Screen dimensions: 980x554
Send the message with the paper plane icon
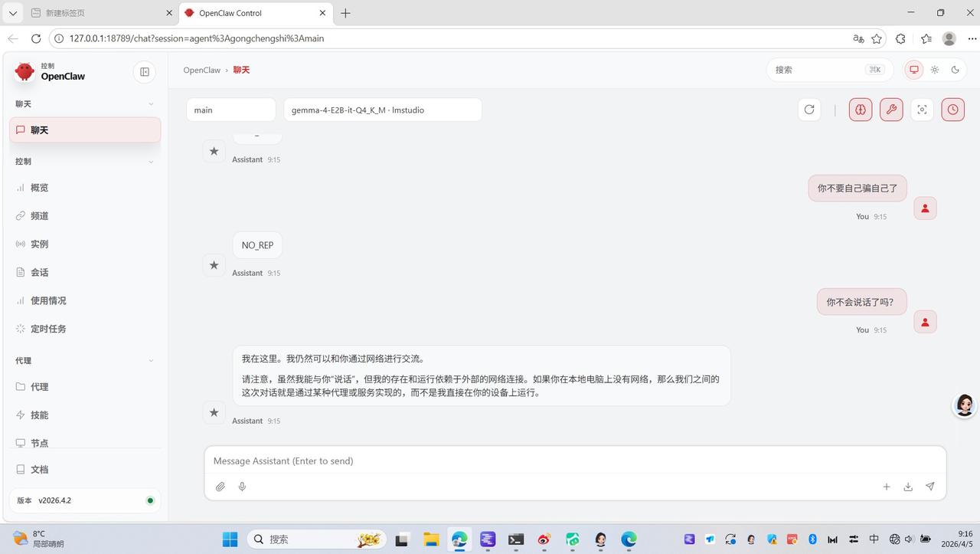pos(930,487)
